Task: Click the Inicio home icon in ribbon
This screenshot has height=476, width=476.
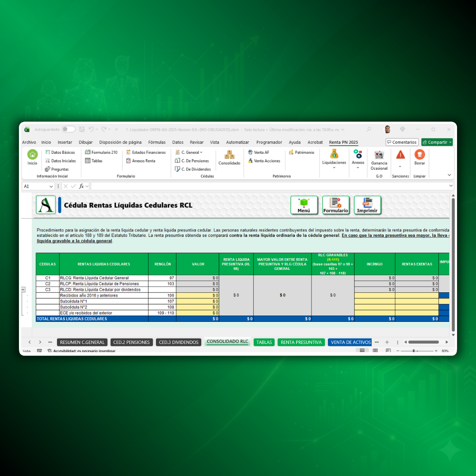Action: pos(33,155)
